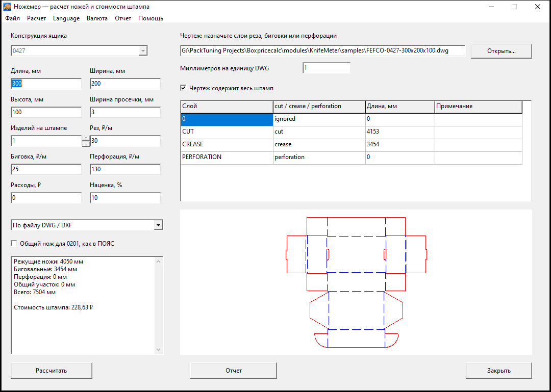Image resolution: width=551 pixels, height=392 pixels.
Task: Open the Валюта menu
Action: pos(97,18)
